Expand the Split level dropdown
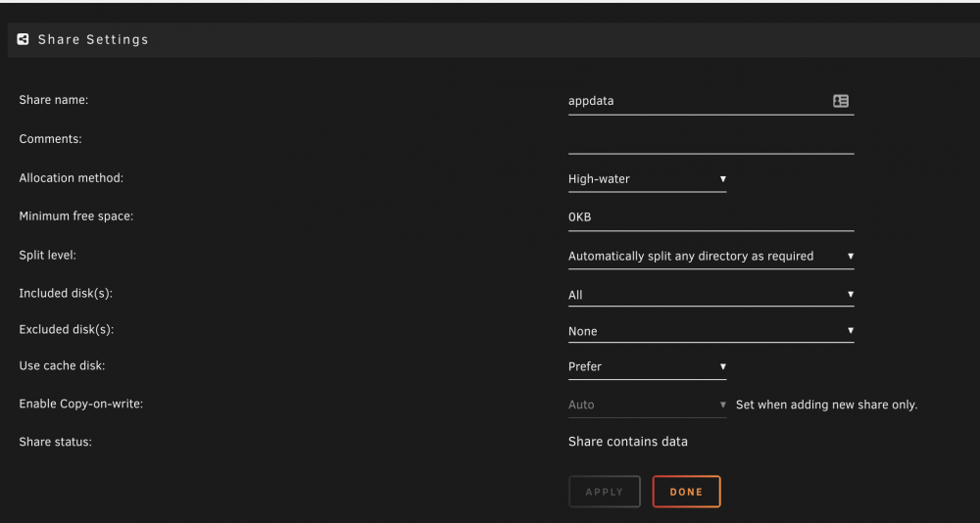The image size is (980, 523). click(x=710, y=257)
